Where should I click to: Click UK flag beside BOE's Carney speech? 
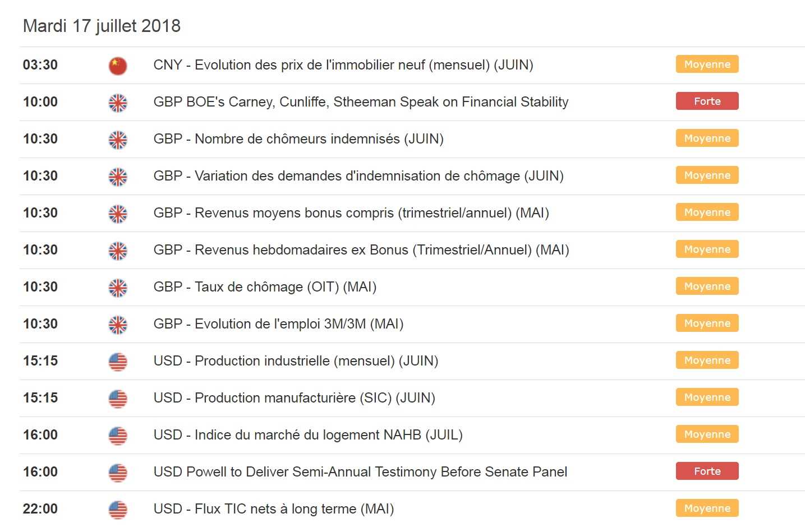tap(118, 103)
